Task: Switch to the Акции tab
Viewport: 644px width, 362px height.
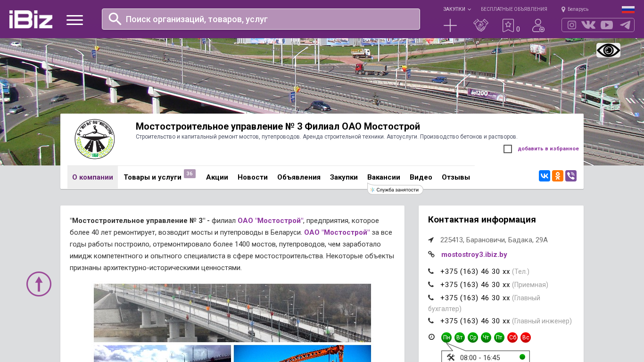Action: click(x=217, y=177)
